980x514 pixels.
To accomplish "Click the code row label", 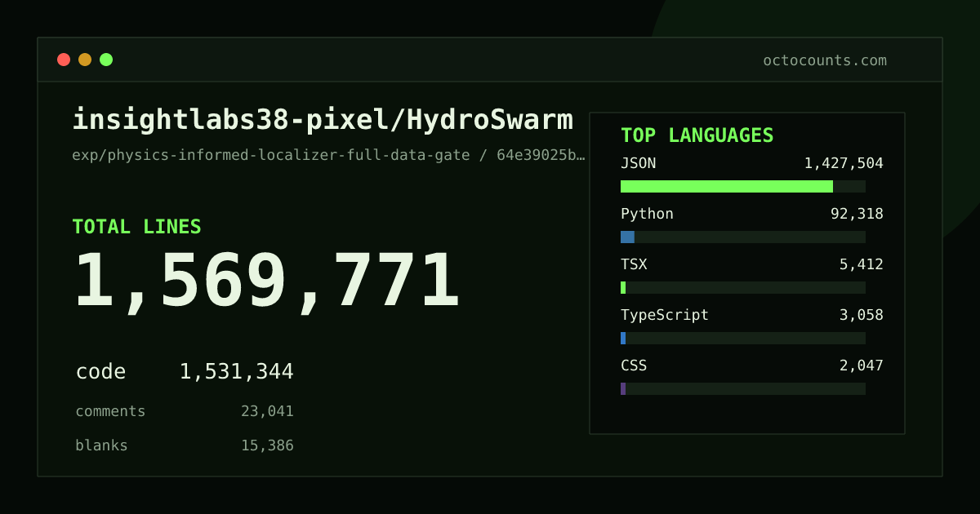I will point(100,372).
